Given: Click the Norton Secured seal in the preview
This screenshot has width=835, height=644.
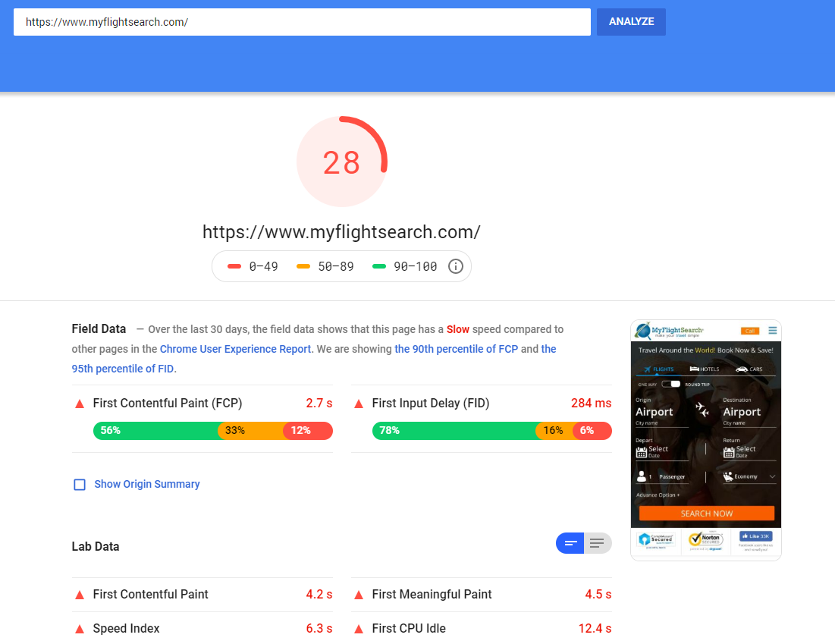Looking at the screenshot, I should 705,540.
